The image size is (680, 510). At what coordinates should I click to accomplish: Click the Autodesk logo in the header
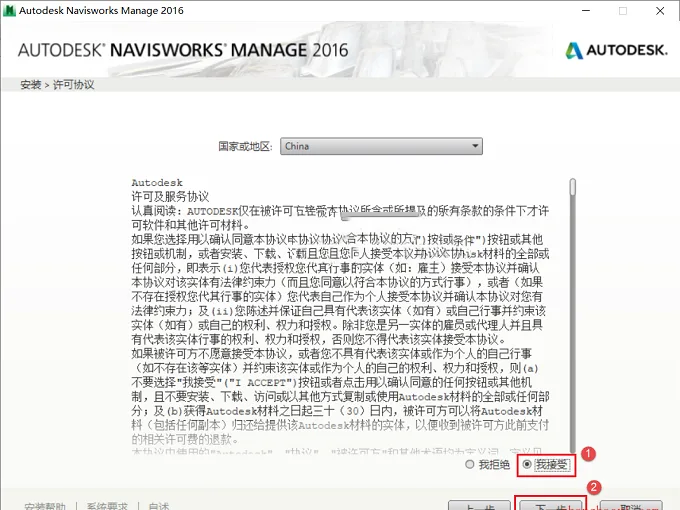coord(616,50)
